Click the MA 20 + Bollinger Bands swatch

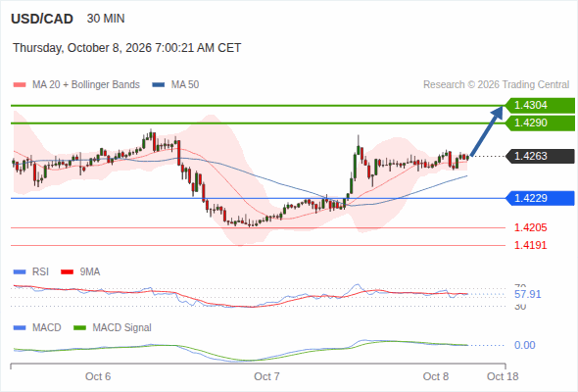(20, 85)
